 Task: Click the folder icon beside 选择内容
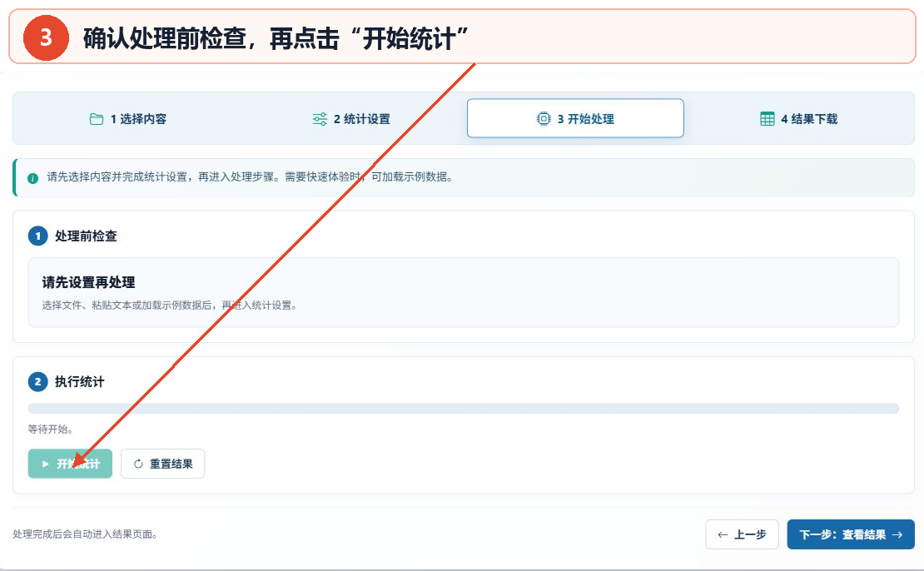tap(96, 119)
